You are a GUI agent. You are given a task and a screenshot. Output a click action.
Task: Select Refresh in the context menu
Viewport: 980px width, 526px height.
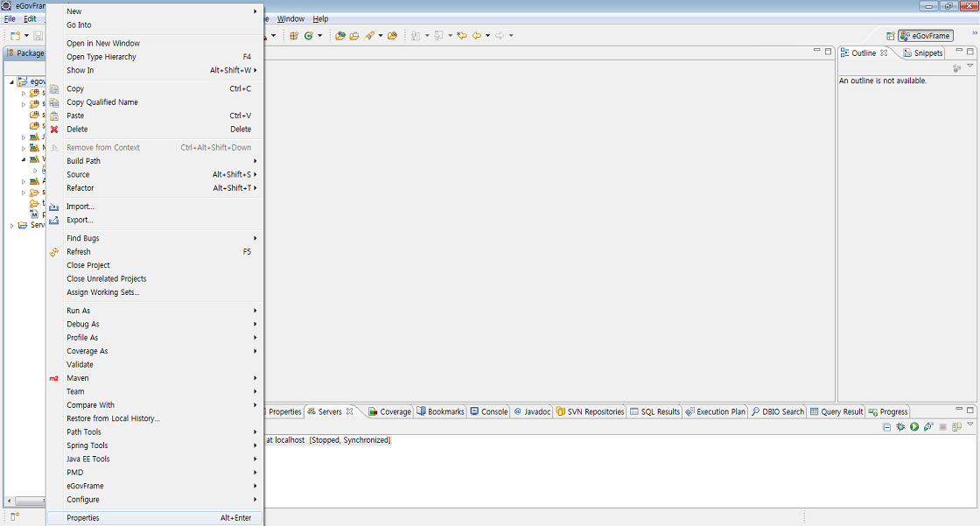pyautogui.click(x=79, y=252)
